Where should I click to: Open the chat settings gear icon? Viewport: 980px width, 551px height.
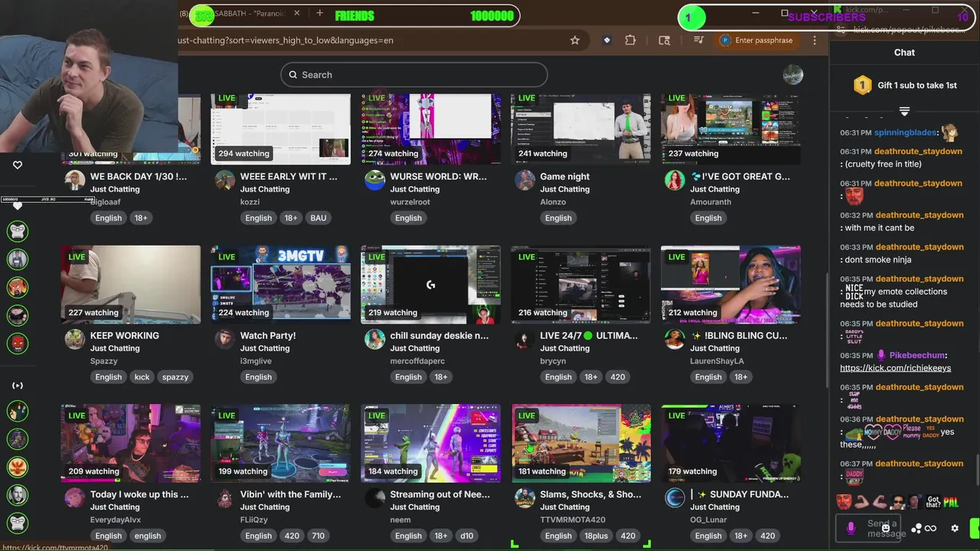tap(955, 528)
